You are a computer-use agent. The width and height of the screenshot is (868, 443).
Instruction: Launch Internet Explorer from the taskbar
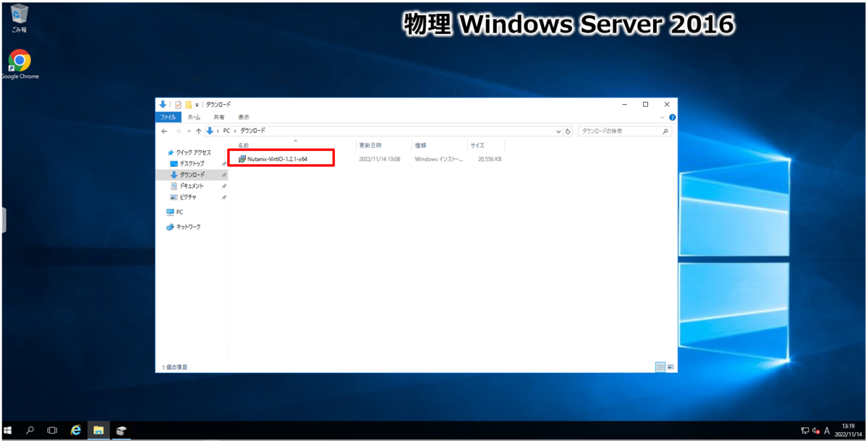tap(75, 431)
